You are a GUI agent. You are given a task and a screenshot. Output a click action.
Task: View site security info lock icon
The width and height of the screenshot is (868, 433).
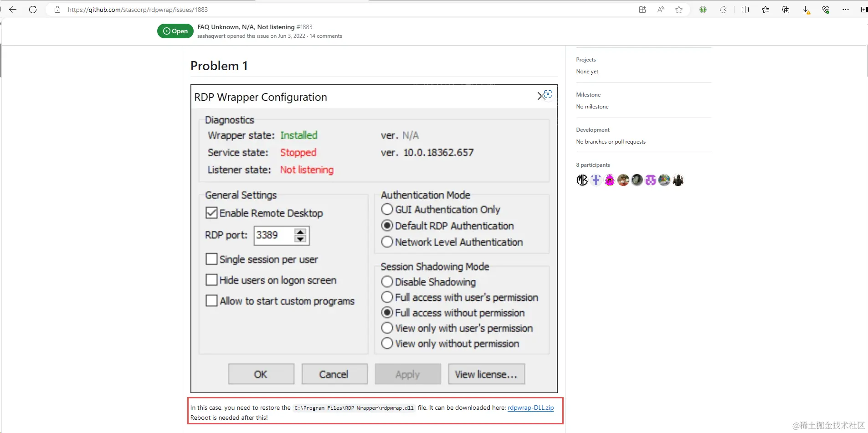point(57,10)
